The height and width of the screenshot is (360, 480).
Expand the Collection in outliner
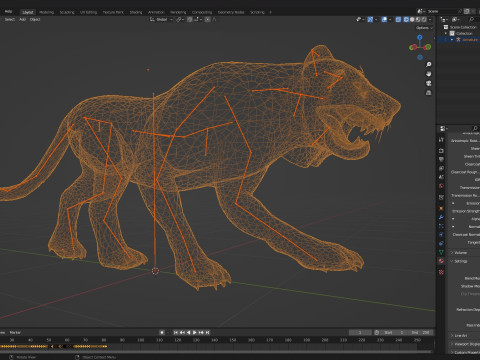(x=446, y=33)
